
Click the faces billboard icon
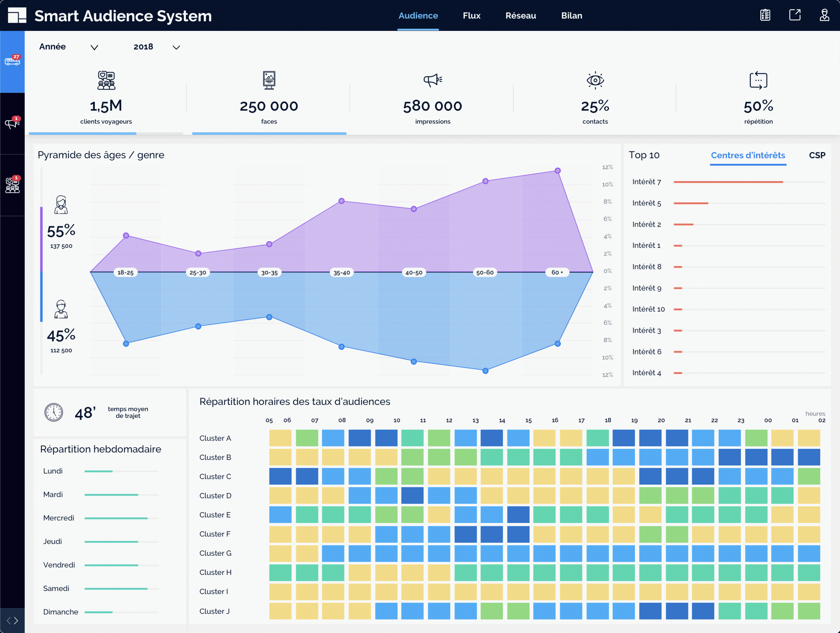(269, 80)
